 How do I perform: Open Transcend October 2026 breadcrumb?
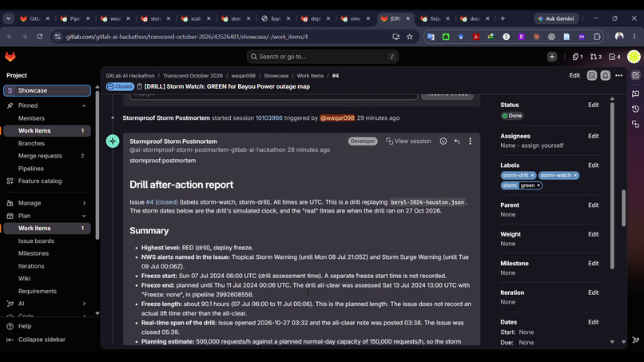coord(193,76)
